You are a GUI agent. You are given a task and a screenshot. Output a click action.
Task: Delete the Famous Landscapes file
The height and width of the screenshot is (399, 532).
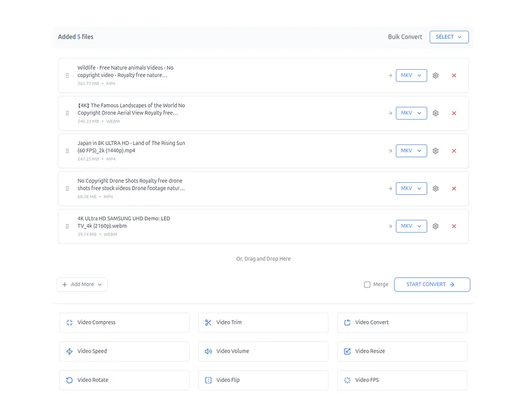pyautogui.click(x=454, y=113)
